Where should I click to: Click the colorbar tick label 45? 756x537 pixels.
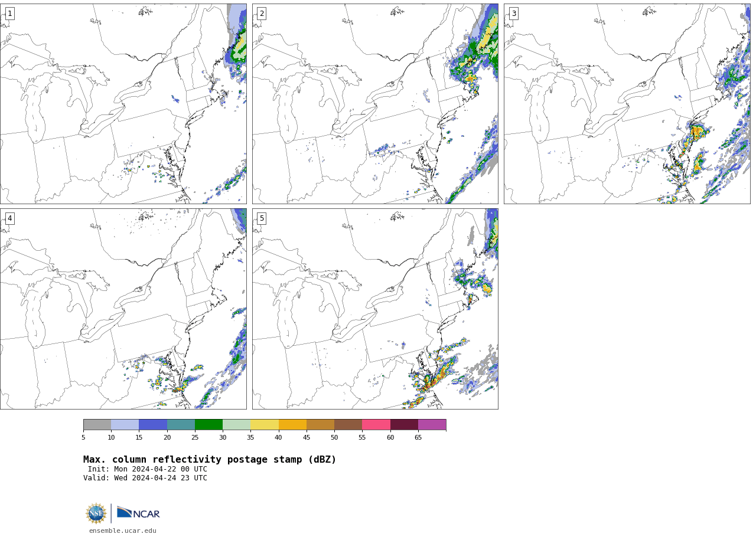pyautogui.click(x=307, y=437)
